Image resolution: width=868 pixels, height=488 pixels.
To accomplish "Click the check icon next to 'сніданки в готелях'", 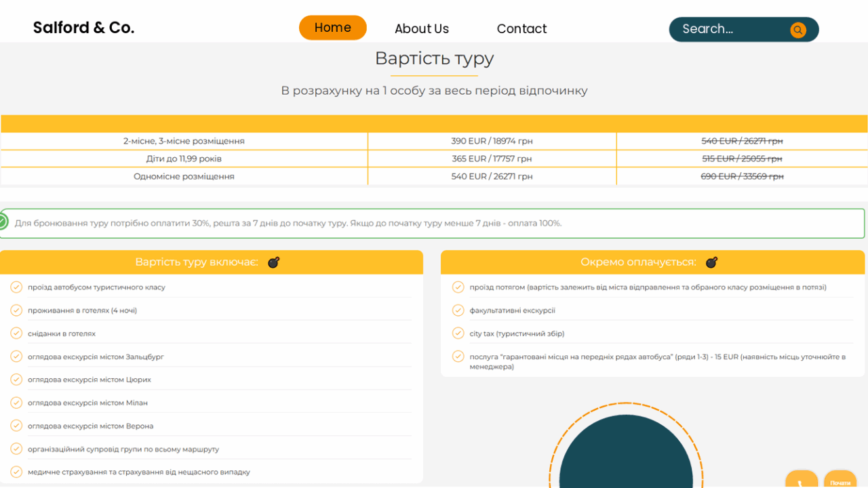I will point(16,333).
